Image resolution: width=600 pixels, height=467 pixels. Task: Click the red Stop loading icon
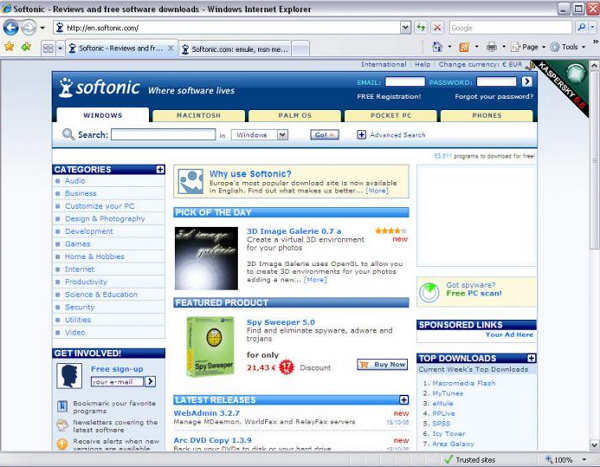pos(437,28)
